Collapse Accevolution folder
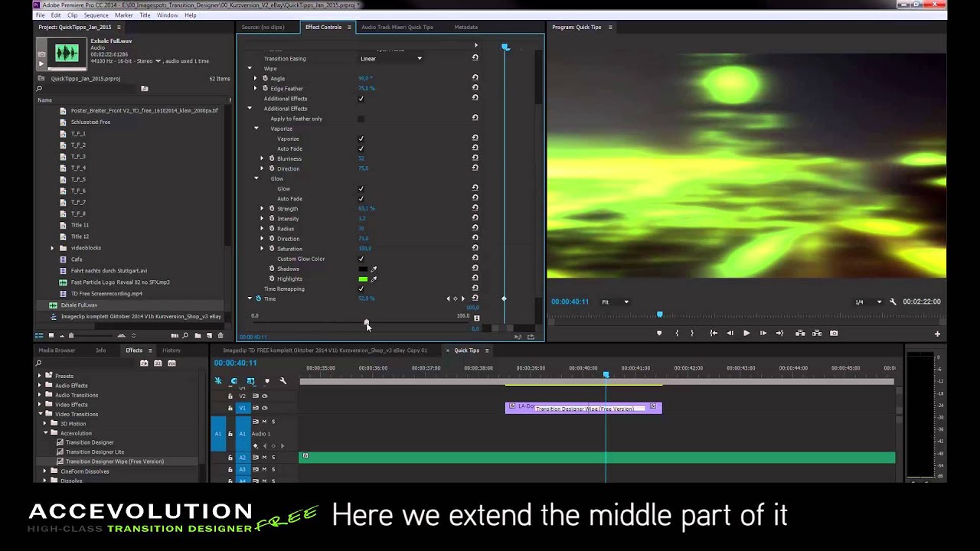 click(45, 433)
